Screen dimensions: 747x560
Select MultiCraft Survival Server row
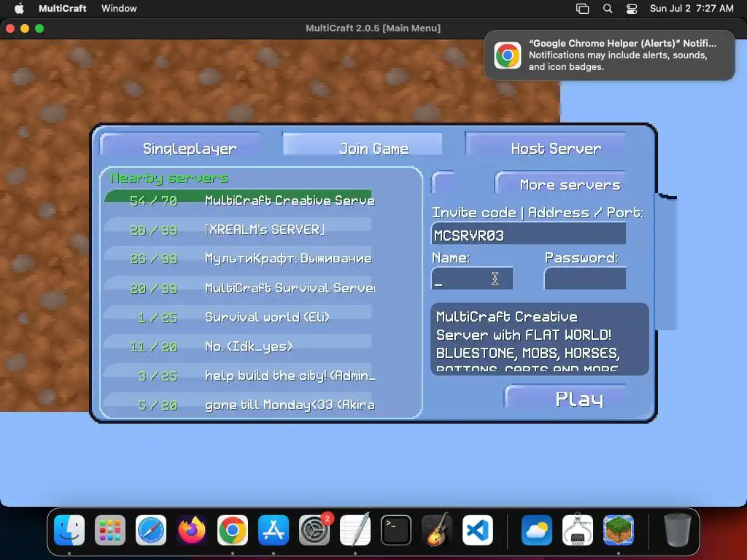pos(239,288)
